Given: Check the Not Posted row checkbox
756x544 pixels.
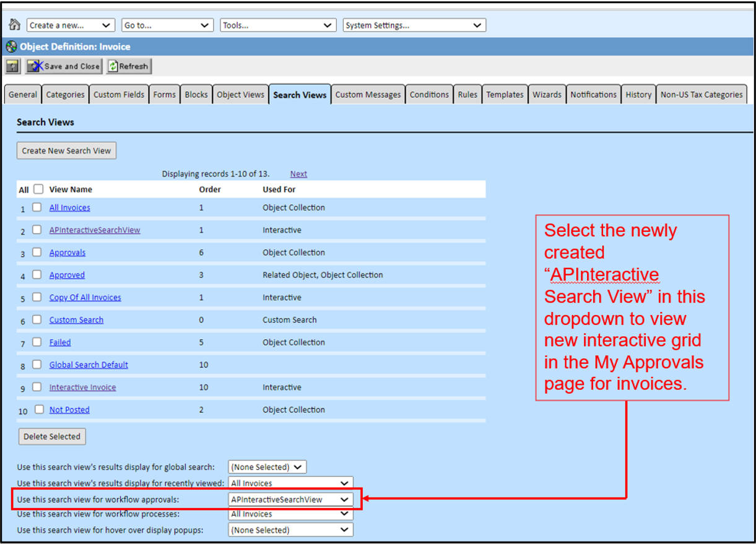Looking at the screenshot, I should pyautogui.click(x=40, y=409).
